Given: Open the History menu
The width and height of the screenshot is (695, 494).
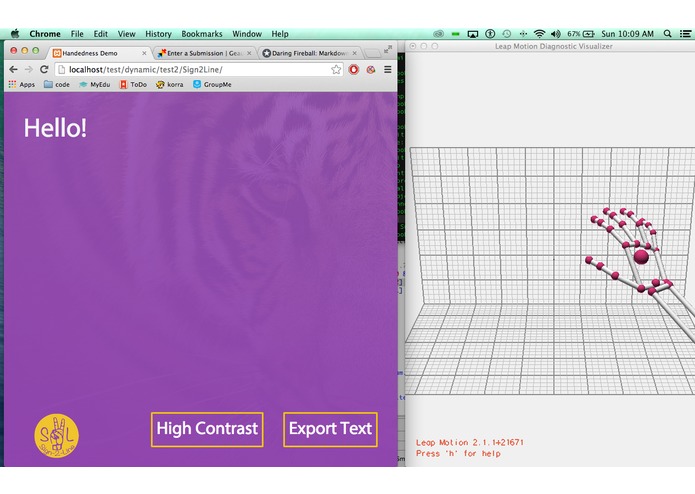Looking at the screenshot, I should [158, 34].
